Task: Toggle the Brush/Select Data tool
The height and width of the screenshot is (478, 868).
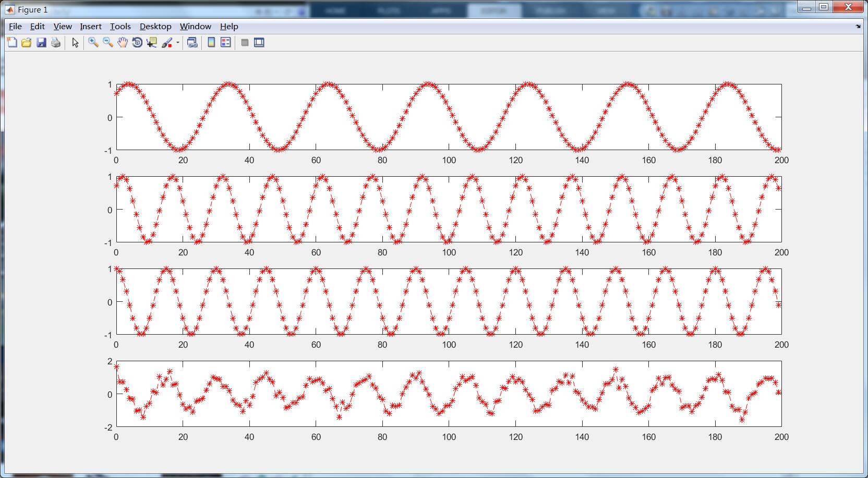Action: click(x=167, y=43)
